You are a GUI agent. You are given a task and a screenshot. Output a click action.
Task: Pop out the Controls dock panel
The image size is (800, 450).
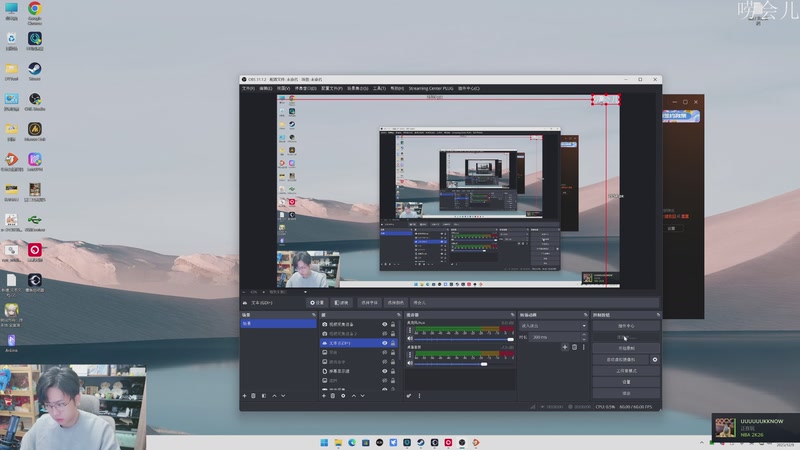pos(658,315)
